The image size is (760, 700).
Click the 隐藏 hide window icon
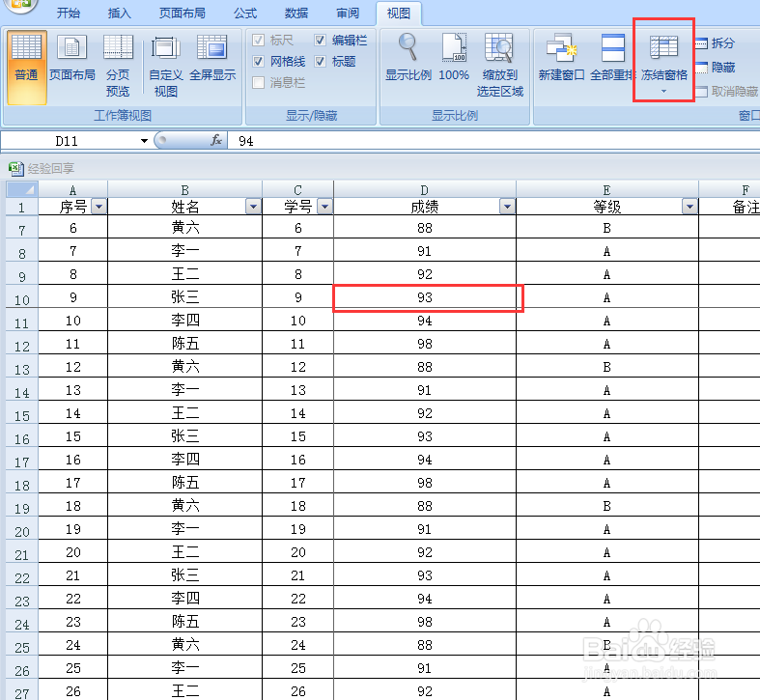701,68
